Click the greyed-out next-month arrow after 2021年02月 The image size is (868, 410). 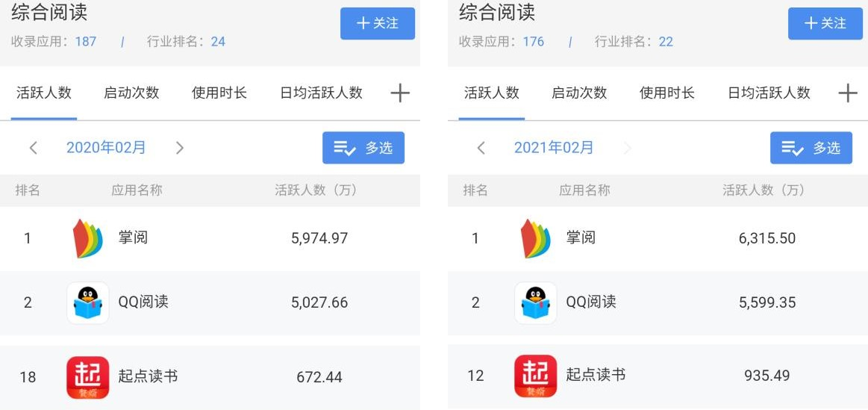[x=627, y=148]
